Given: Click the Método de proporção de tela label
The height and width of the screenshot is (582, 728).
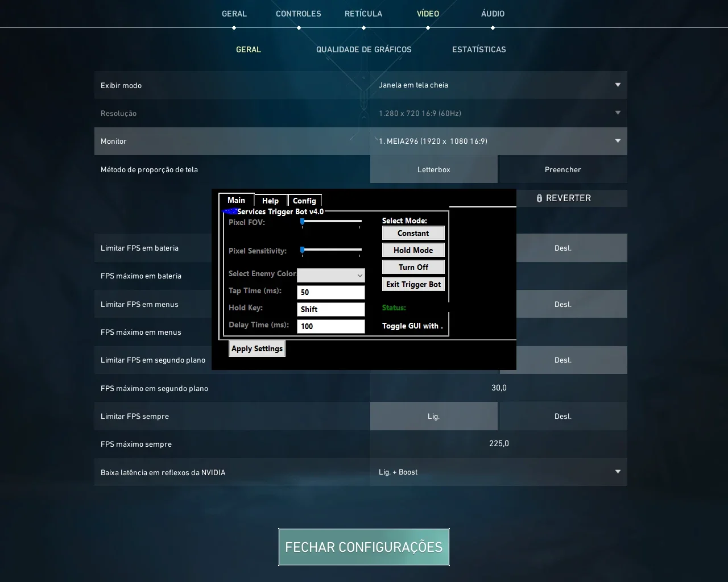Looking at the screenshot, I should click(x=149, y=169).
